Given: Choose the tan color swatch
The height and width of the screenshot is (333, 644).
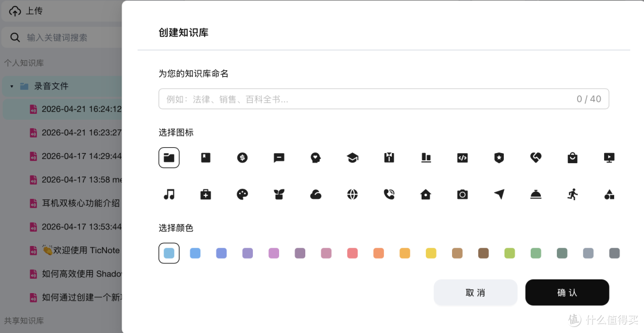Looking at the screenshot, I should [457, 253].
